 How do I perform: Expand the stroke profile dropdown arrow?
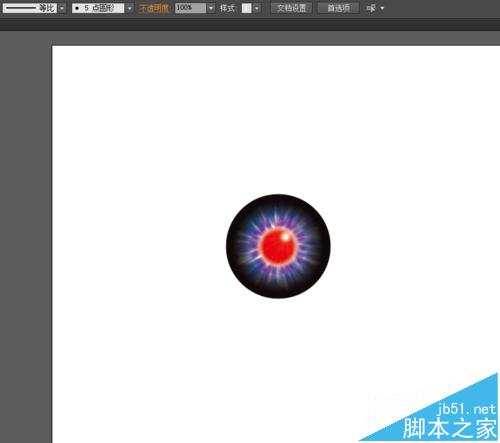[62, 8]
